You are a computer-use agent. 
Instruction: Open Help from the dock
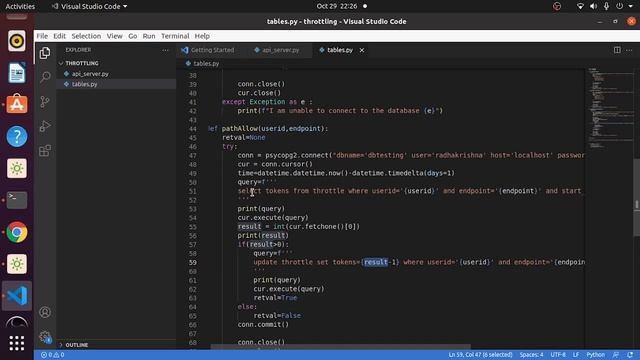click(x=17, y=136)
